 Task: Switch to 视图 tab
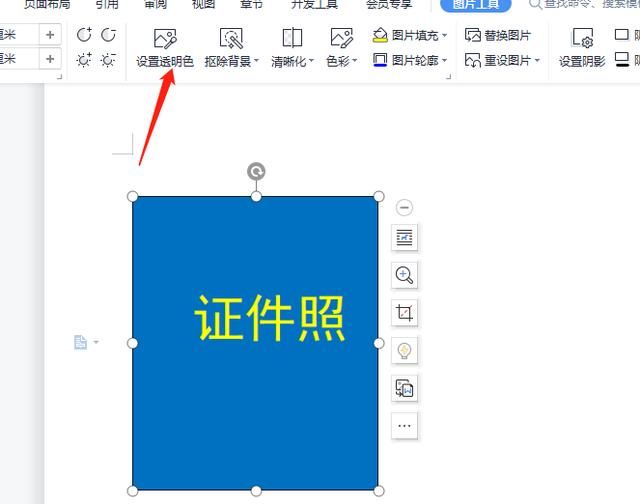203,4
